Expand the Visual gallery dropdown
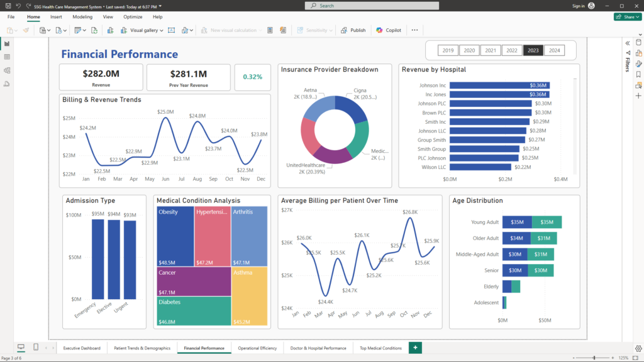Screen dimensions: 644x362 pos(147,30)
